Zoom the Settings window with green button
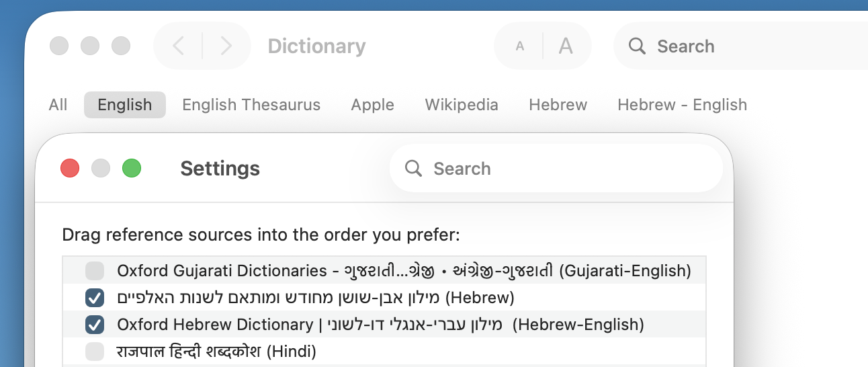 point(132,168)
